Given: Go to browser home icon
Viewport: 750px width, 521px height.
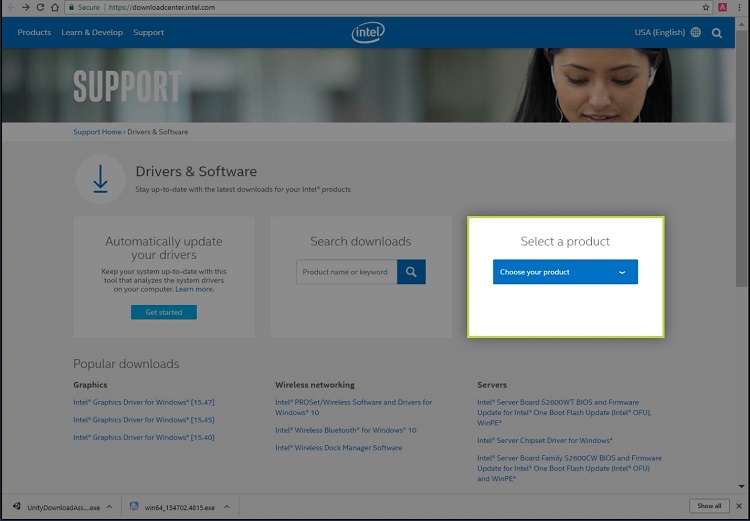Looking at the screenshot, I should 55,7.
